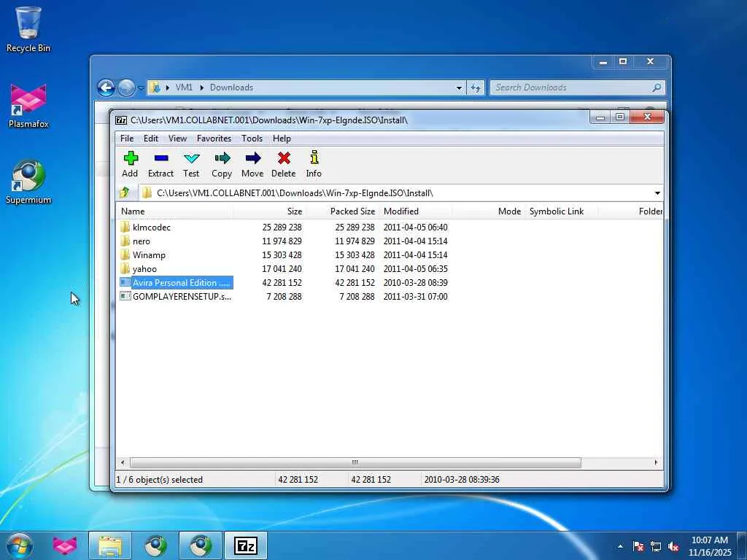This screenshot has height=560, width=747.
Task: Launch the Plasmafox desktop shortcut
Action: [x=28, y=106]
